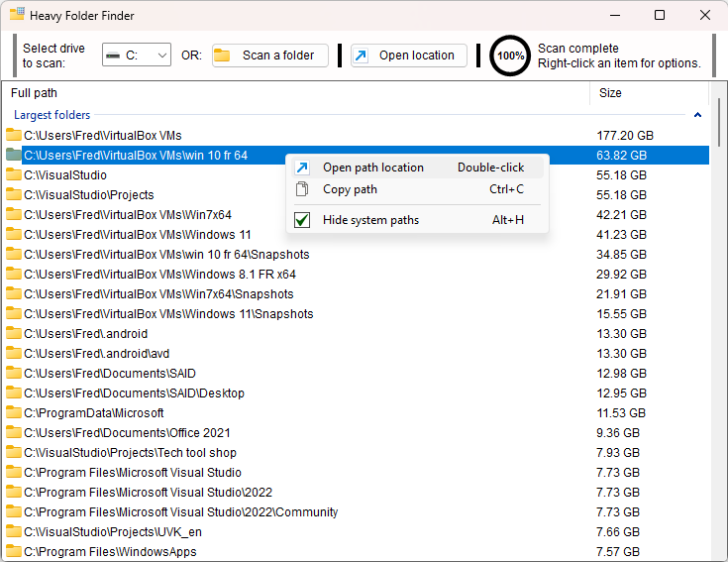Click folder icon of Documents\SAID row
728x562 pixels.
tap(14, 373)
